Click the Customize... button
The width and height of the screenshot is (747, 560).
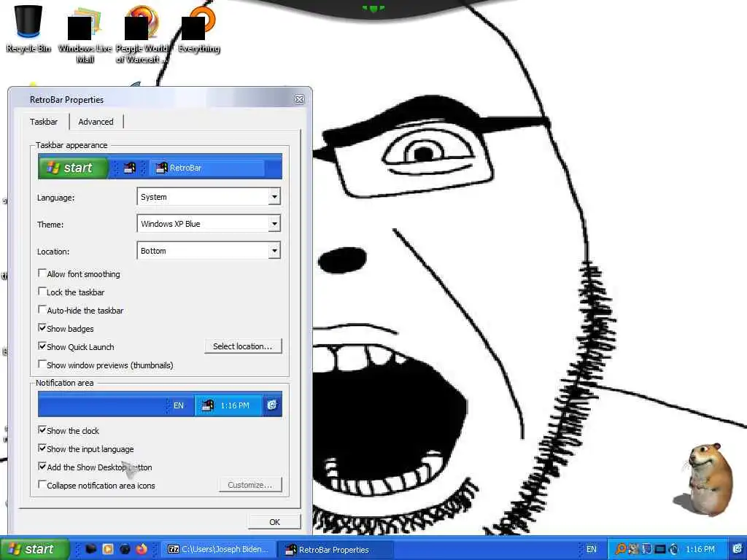[x=250, y=485]
